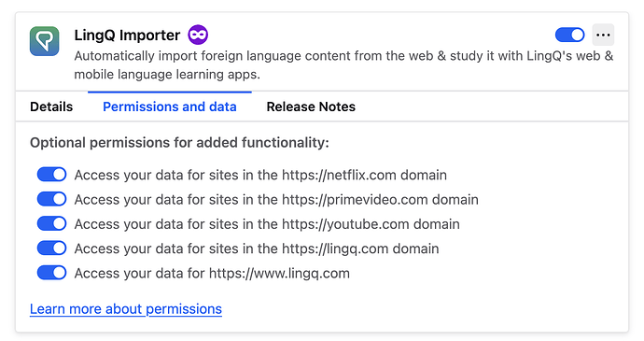The width and height of the screenshot is (644, 341).
Task: Open the Release Notes tab
Action: [x=311, y=107]
